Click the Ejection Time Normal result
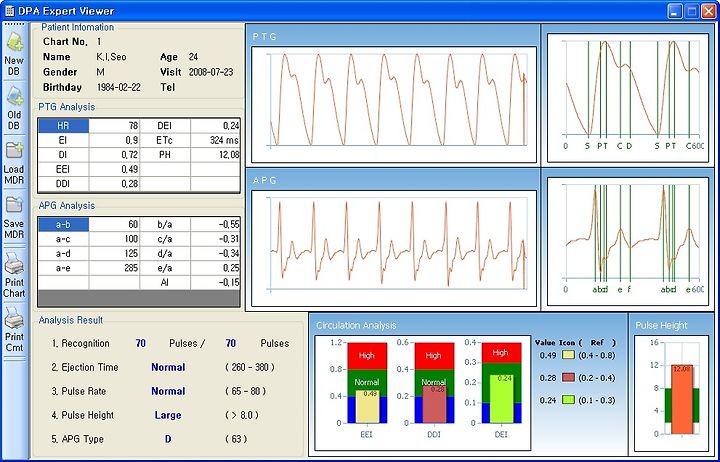720x462 pixels. (168, 367)
